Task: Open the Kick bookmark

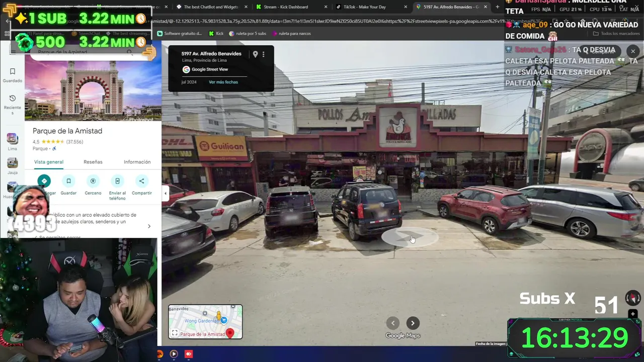Action: (216, 34)
